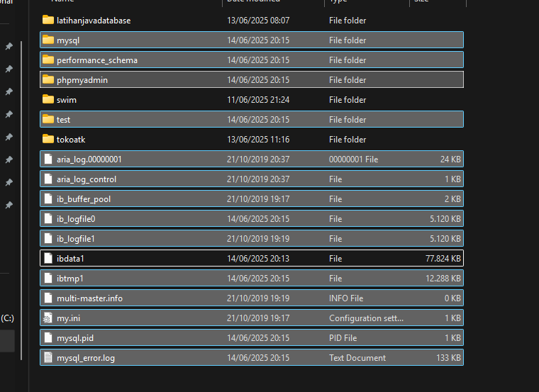539x392 pixels.
Task: Click the ibtmp1 file icon
Action: 48,279
